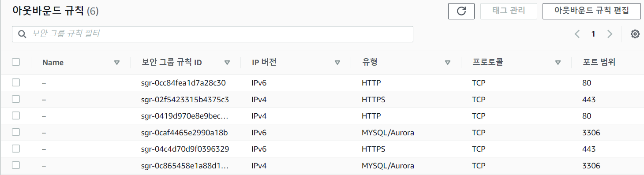Sort by 프로토콜 column arrow
The width and height of the screenshot is (644, 175).
(558, 63)
